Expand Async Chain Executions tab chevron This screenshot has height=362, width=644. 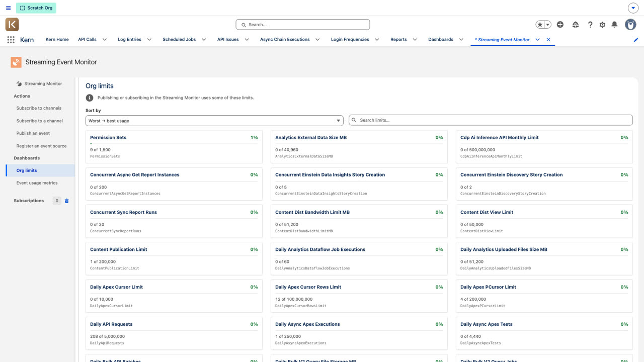tap(317, 40)
